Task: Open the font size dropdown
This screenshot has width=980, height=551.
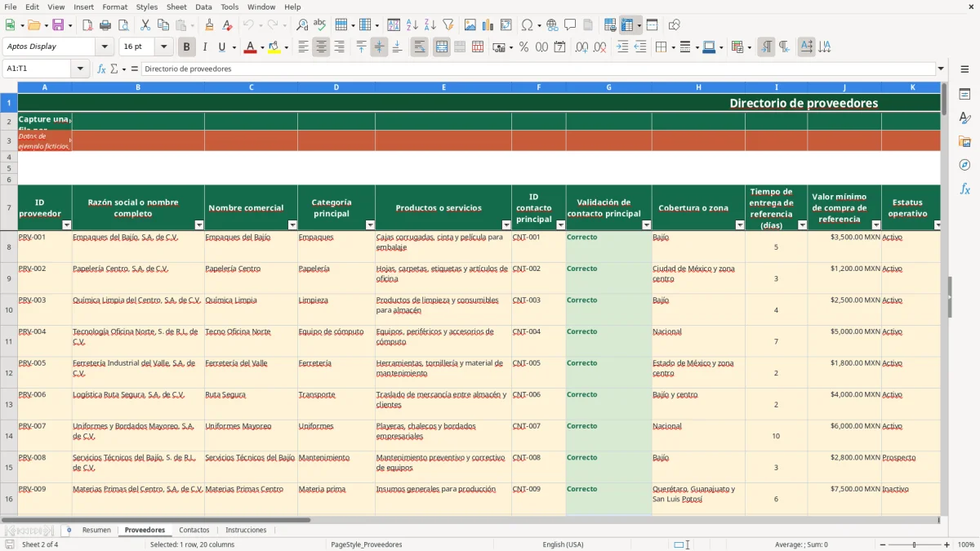Action: pyautogui.click(x=163, y=47)
